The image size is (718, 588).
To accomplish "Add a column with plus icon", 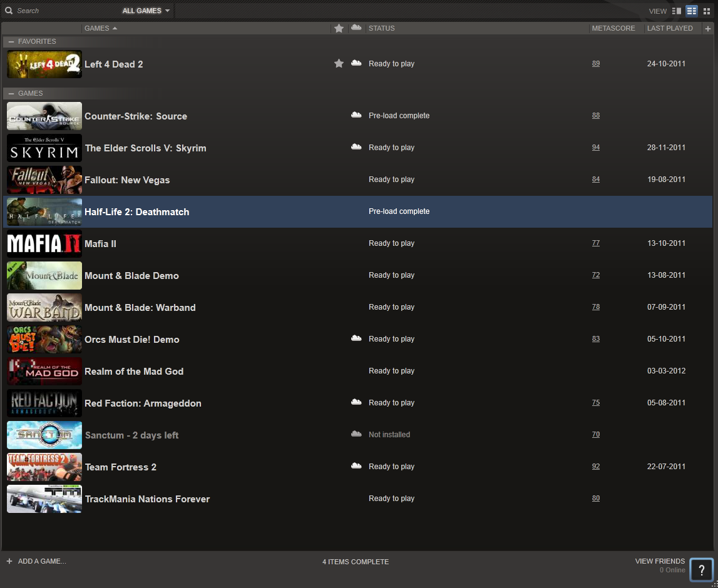I will click(707, 28).
